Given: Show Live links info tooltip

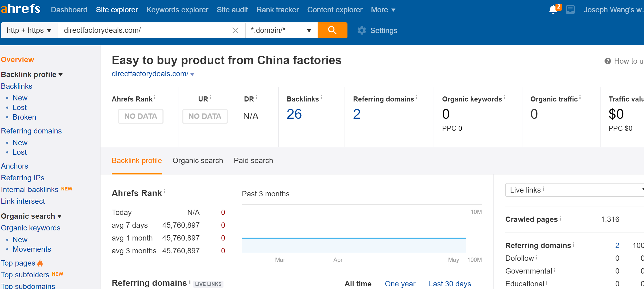Looking at the screenshot, I should (x=544, y=189).
